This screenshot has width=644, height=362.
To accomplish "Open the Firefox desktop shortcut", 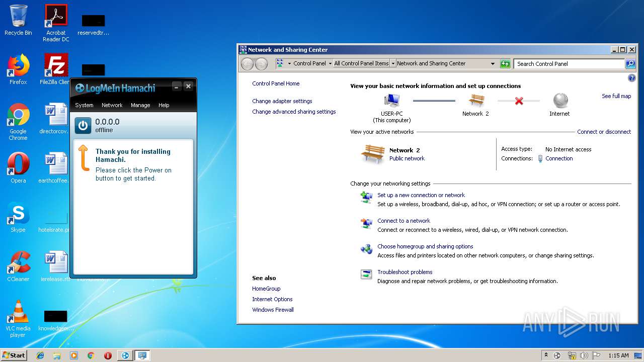I will [x=18, y=69].
